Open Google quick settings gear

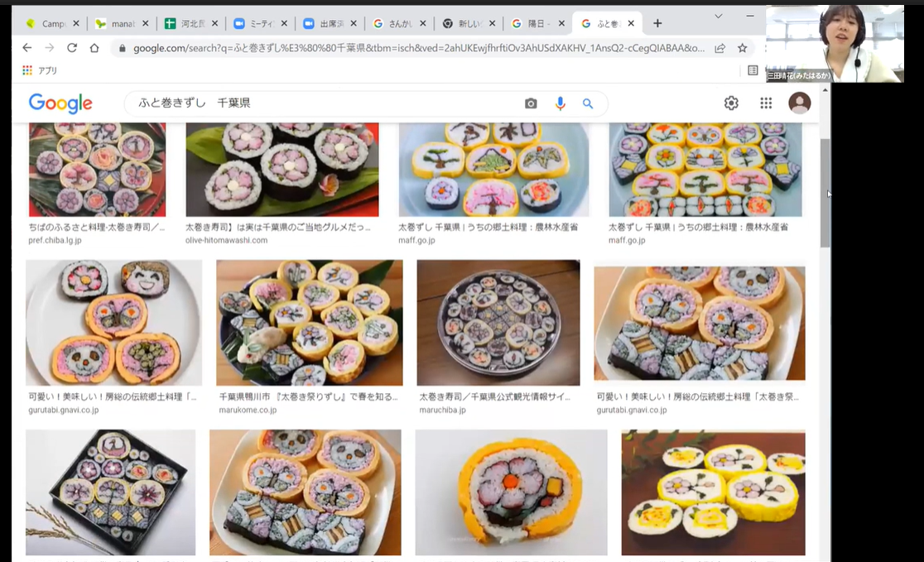pyautogui.click(x=731, y=103)
